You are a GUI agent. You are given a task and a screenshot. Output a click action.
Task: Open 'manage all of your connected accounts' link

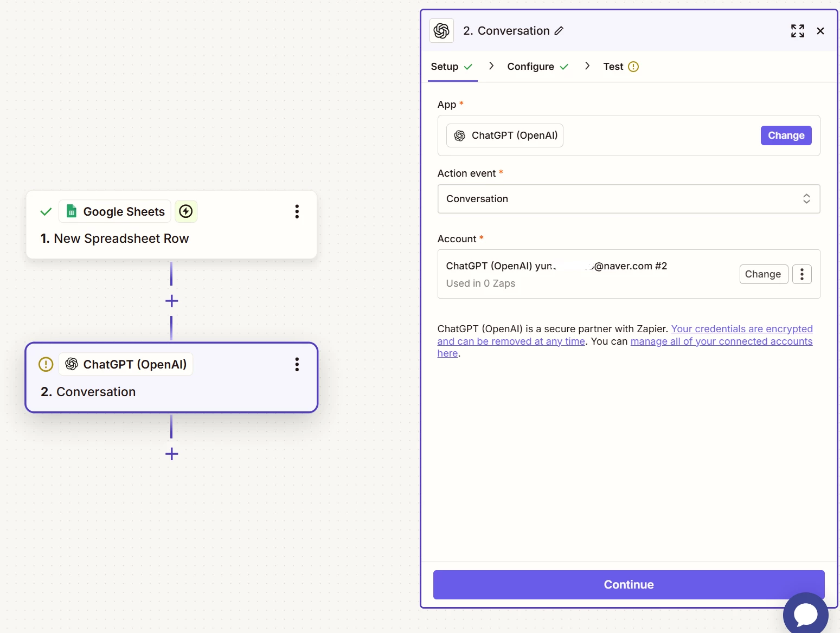click(721, 341)
